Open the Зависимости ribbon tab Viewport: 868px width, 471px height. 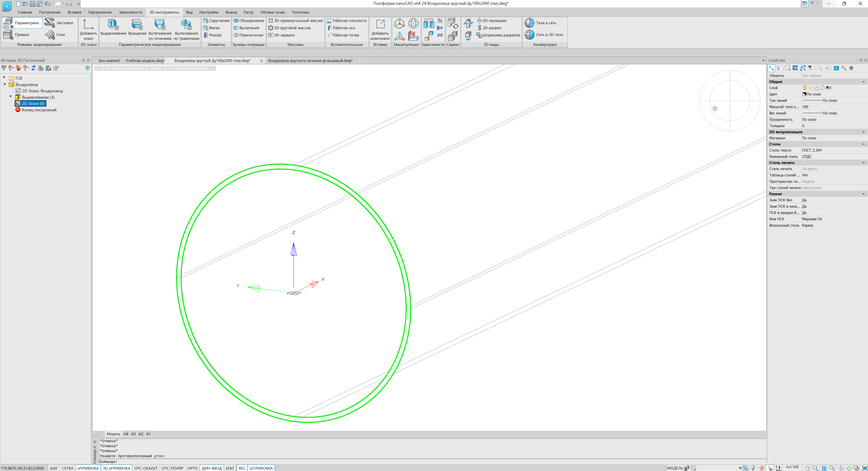(130, 12)
